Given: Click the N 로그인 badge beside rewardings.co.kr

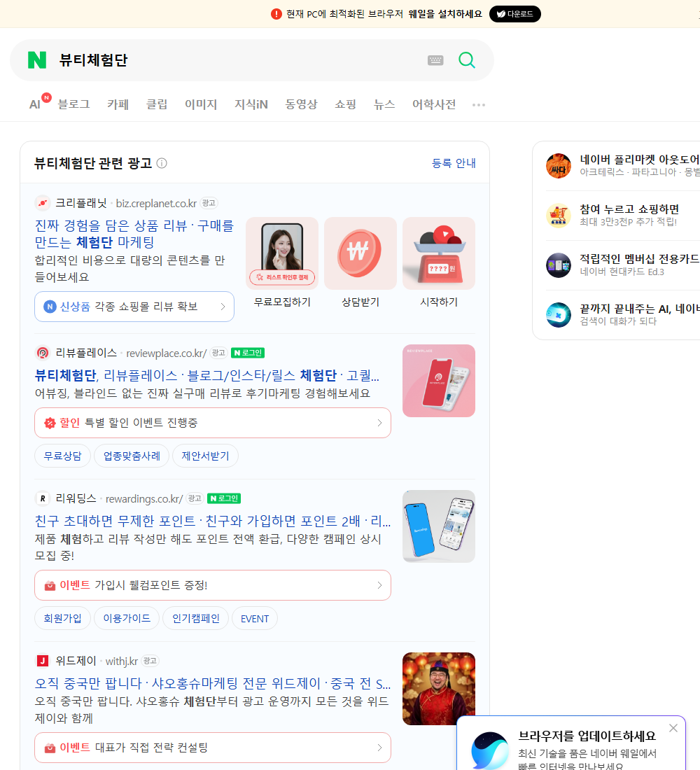Looking at the screenshot, I should point(224,498).
